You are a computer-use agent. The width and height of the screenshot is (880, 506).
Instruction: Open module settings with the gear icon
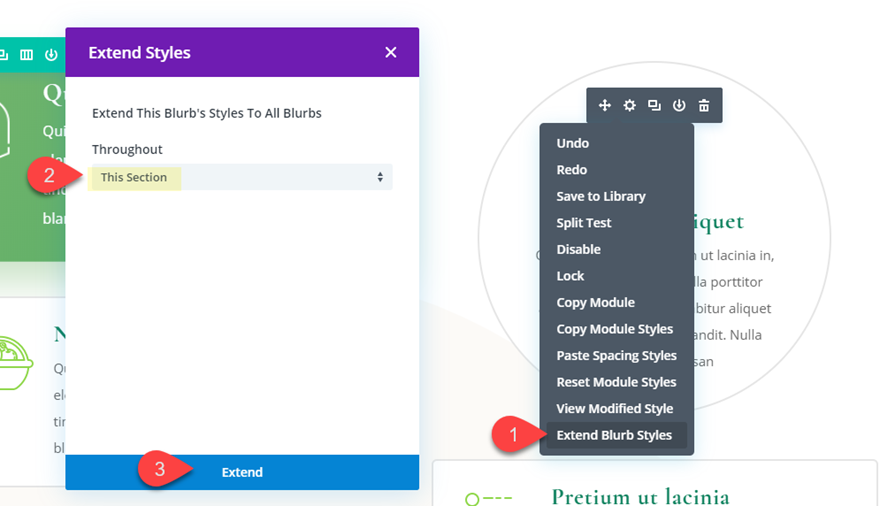pos(630,105)
